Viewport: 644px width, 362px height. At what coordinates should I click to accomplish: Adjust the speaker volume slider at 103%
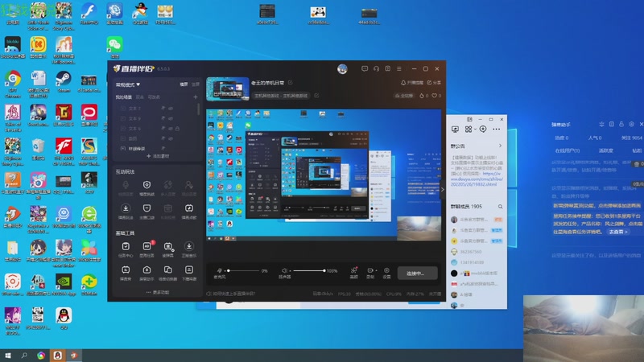point(309,270)
